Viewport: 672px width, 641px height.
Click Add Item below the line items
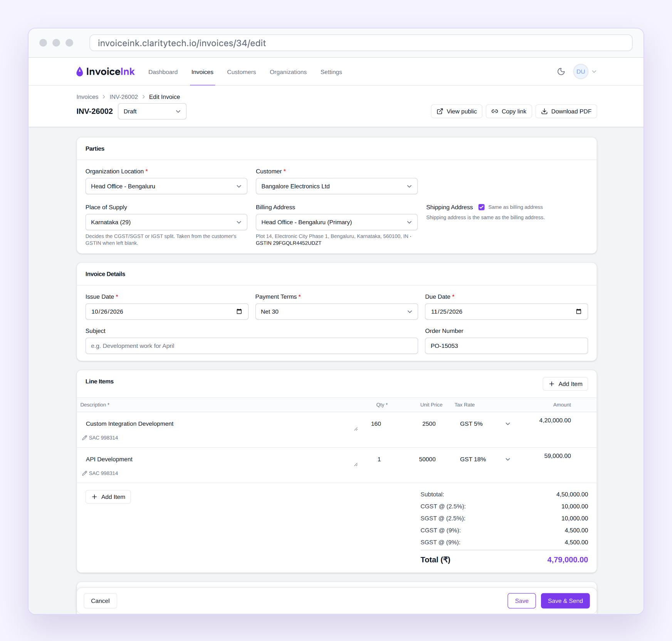tap(108, 497)
